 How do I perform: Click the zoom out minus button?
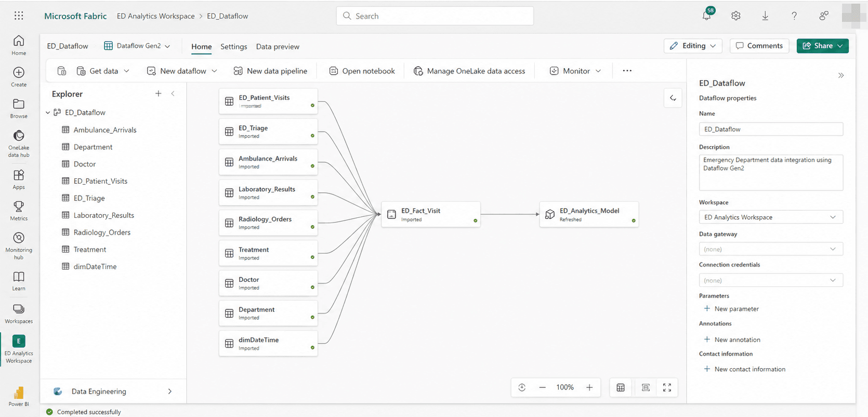[x=543, y=387]
